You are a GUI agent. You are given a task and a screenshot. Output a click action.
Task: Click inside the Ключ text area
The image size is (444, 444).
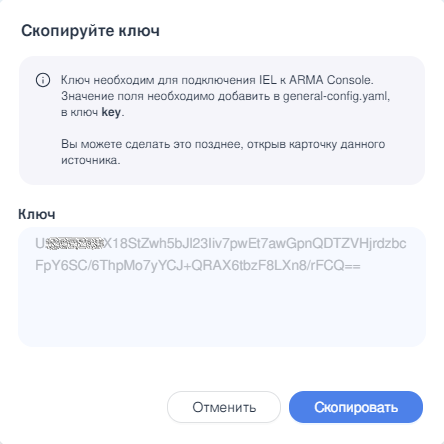(x=222, y=287)
